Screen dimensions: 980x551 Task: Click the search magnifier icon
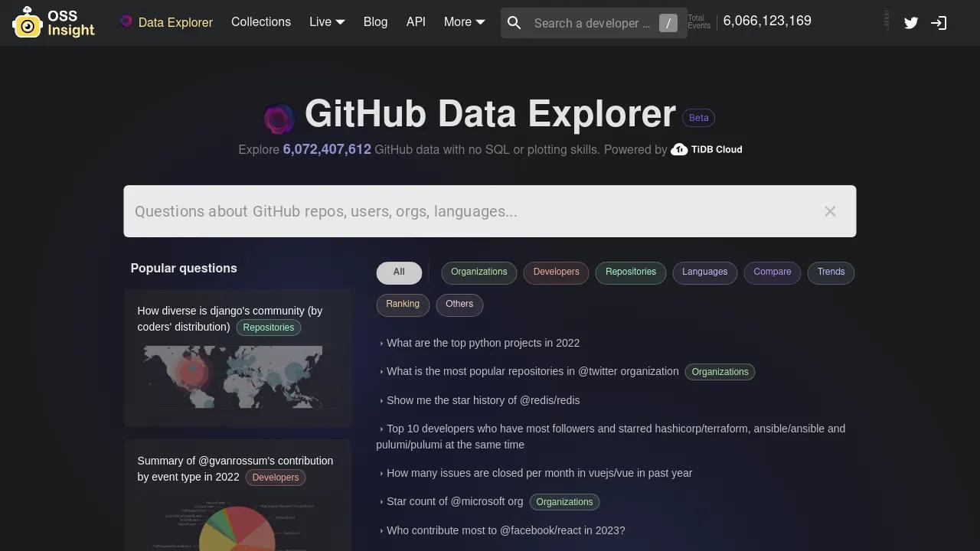coord(514,23)
